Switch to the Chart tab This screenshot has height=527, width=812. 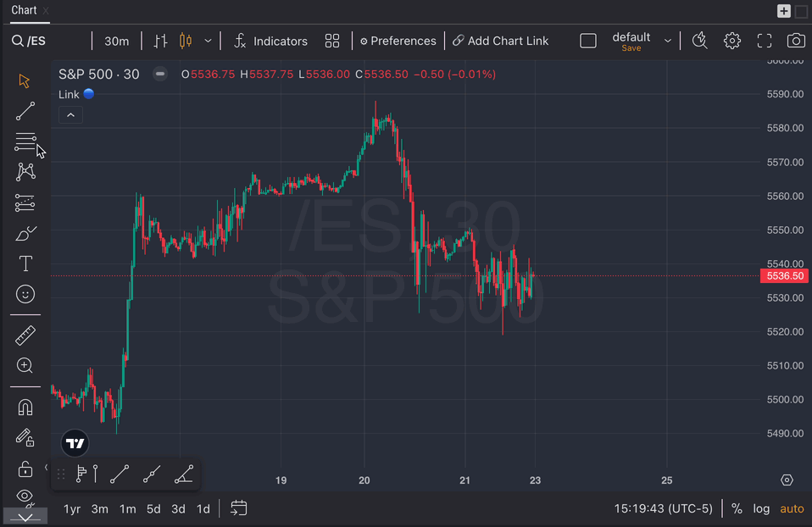pyautogui.click(x=24, y=10)
